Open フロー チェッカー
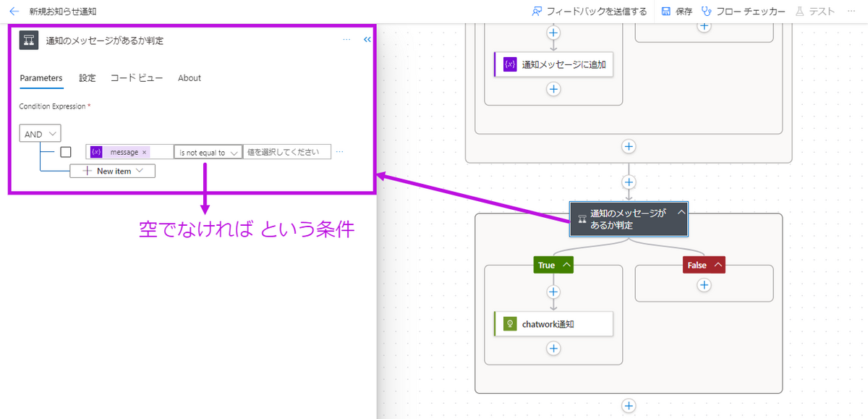Viewport: 868px width, 419px height. tap(742, 12)
